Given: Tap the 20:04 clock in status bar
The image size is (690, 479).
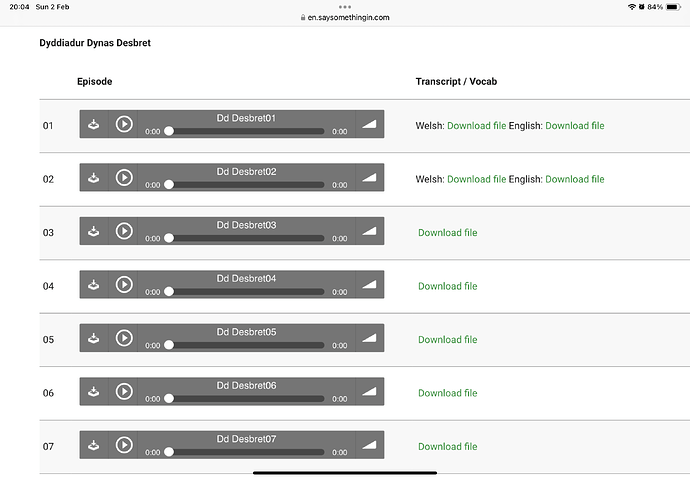Looking at the screenshot, I should pos(19,7).
